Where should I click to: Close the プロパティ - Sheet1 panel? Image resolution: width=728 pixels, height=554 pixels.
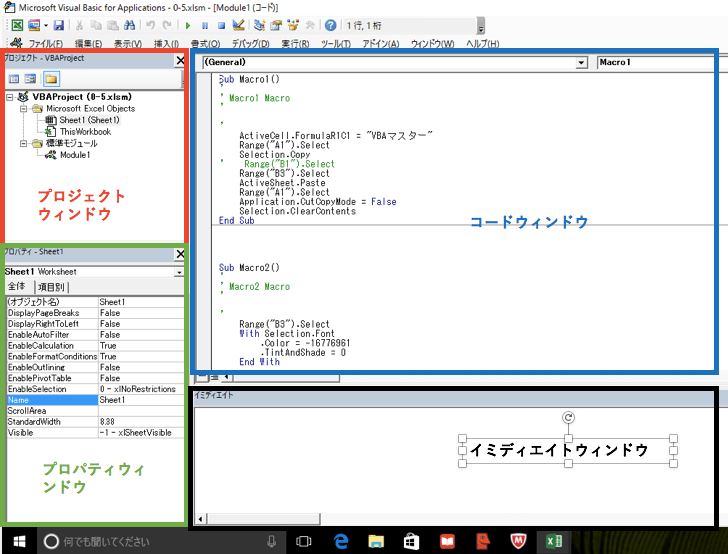180,254
